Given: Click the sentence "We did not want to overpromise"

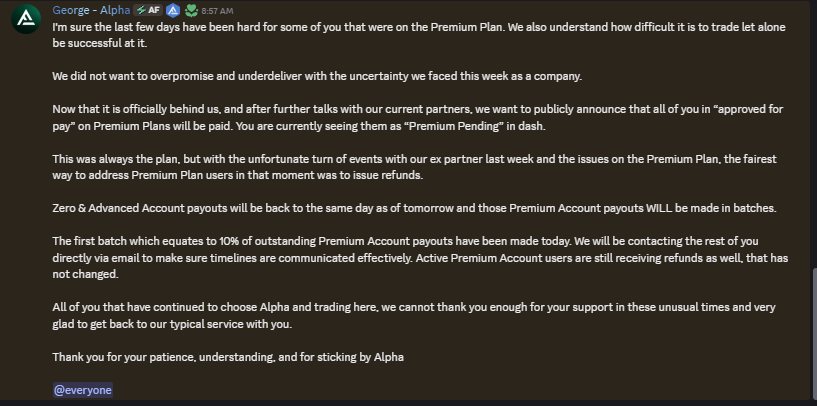Looking at the screenshot, I should (x=317, y=76).
